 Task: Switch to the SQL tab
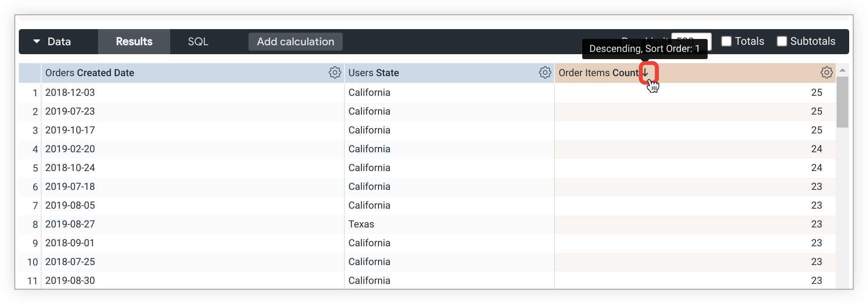pos(198,42)
